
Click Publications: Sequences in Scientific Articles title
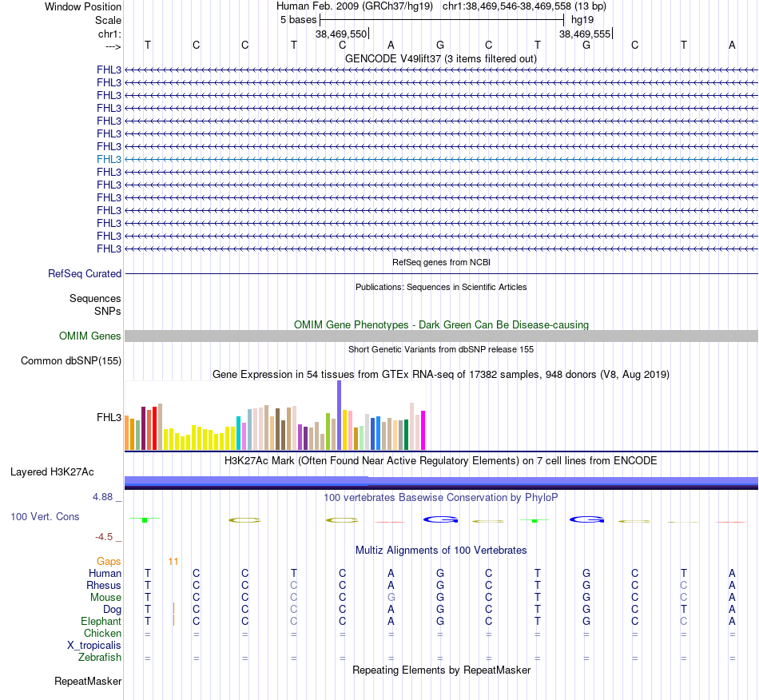point(441,287)
